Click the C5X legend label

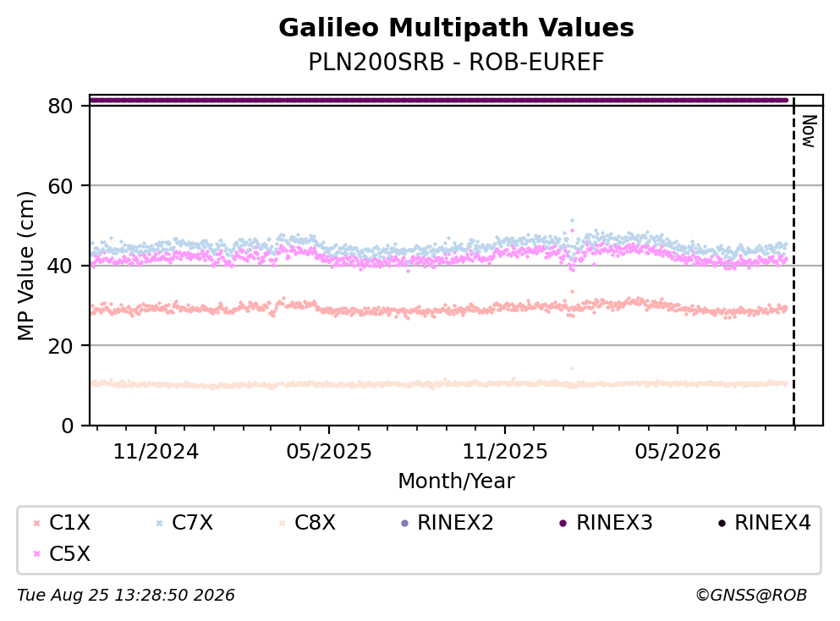pyautogui.click(x=69, y=553)
